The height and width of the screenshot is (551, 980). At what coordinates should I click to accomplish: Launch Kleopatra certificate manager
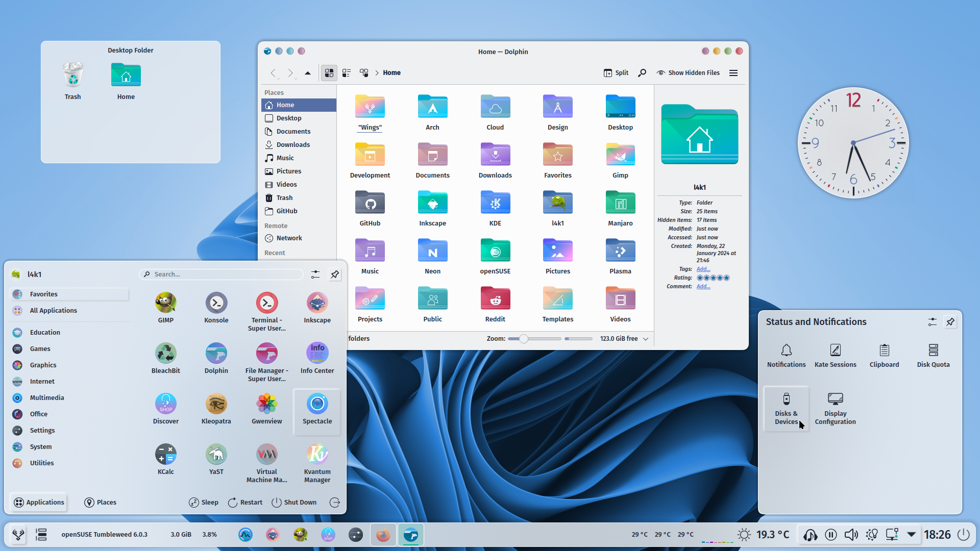[x=216, y=409]
